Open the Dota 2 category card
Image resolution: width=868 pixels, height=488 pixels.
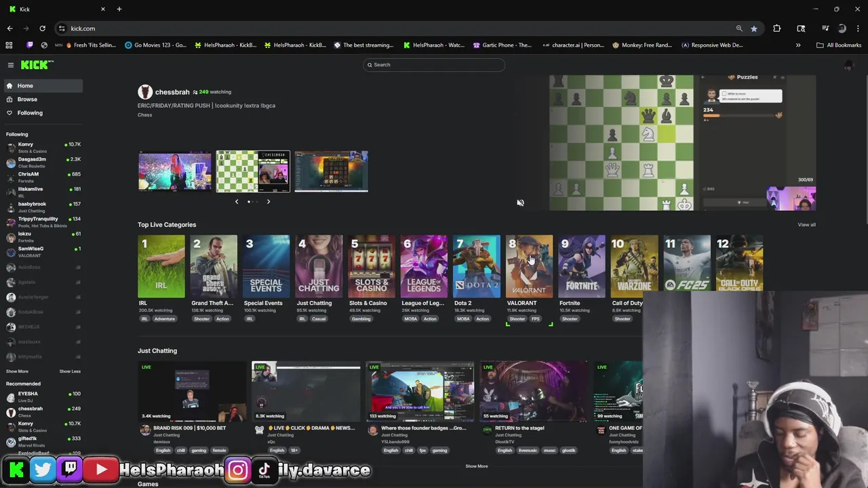(477, 266)
